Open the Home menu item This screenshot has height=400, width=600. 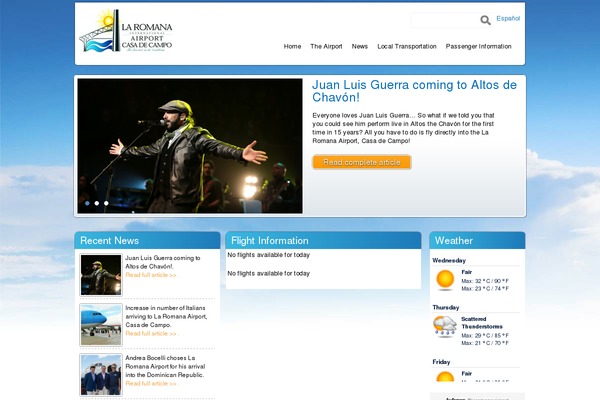pyautogui.click(x=292, y=46)
